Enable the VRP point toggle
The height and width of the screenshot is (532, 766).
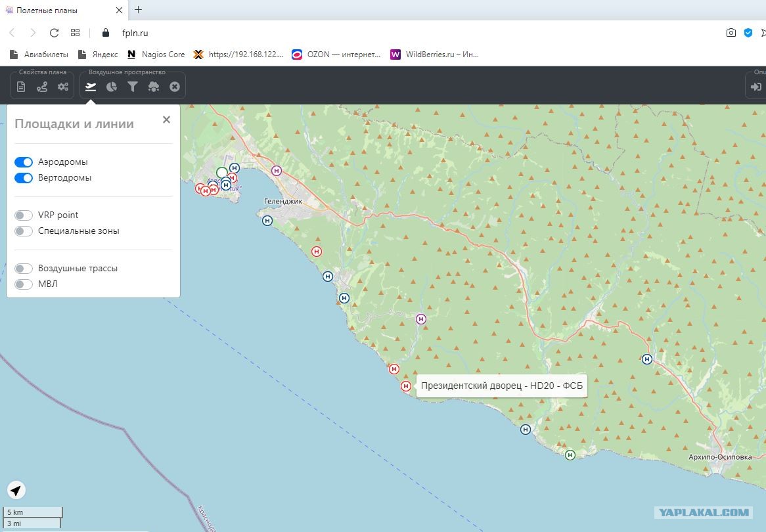(x=24, y=215)
